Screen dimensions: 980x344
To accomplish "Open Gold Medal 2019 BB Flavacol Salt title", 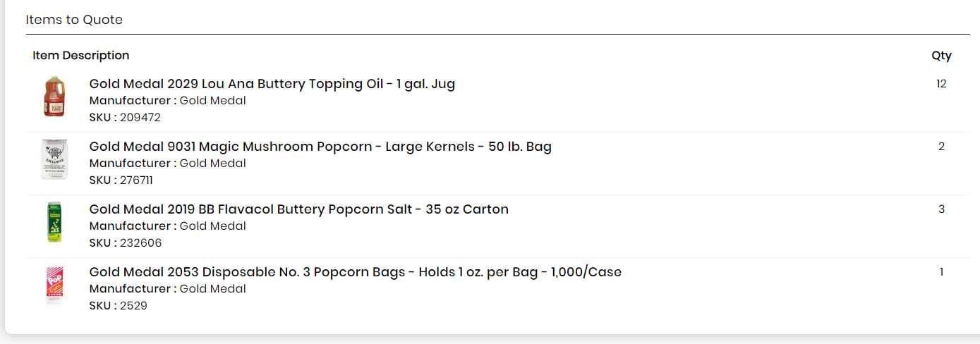I will point(299,209).
